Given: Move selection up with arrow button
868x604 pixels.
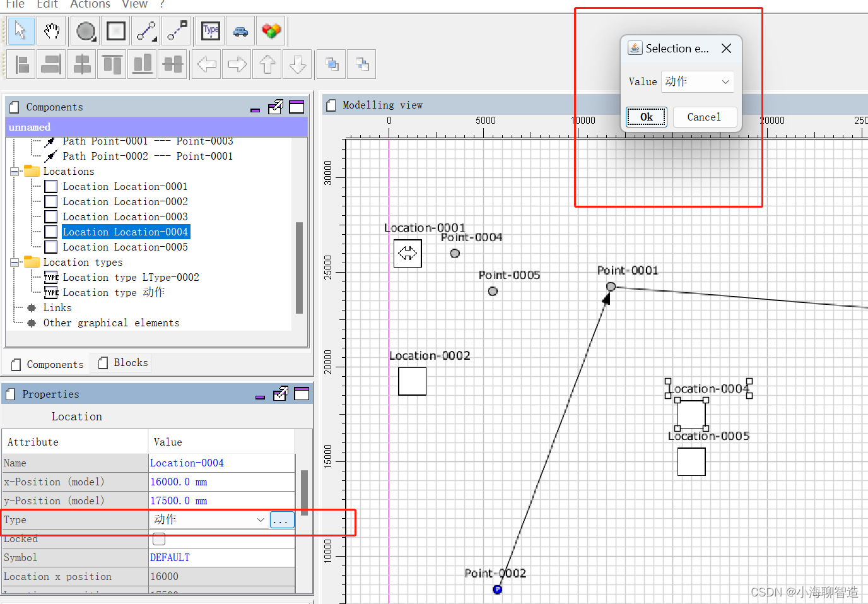Looking at the screenshot, I should tap(267, 64).
